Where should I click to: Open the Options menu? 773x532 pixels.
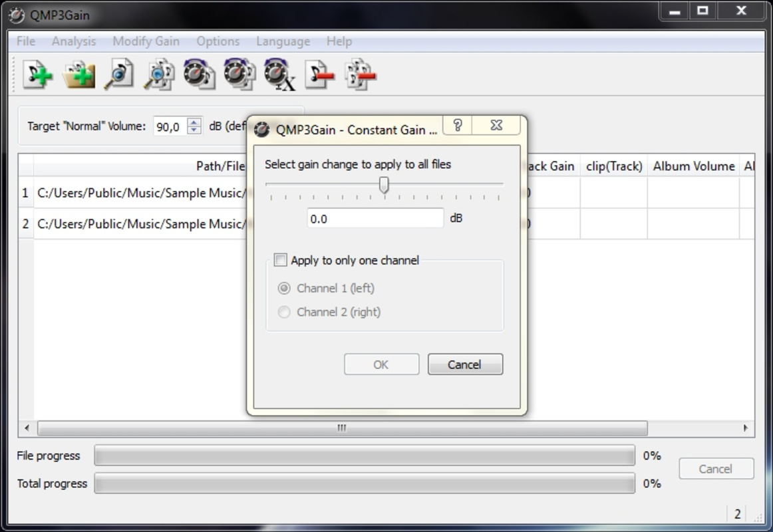point(218,41)
